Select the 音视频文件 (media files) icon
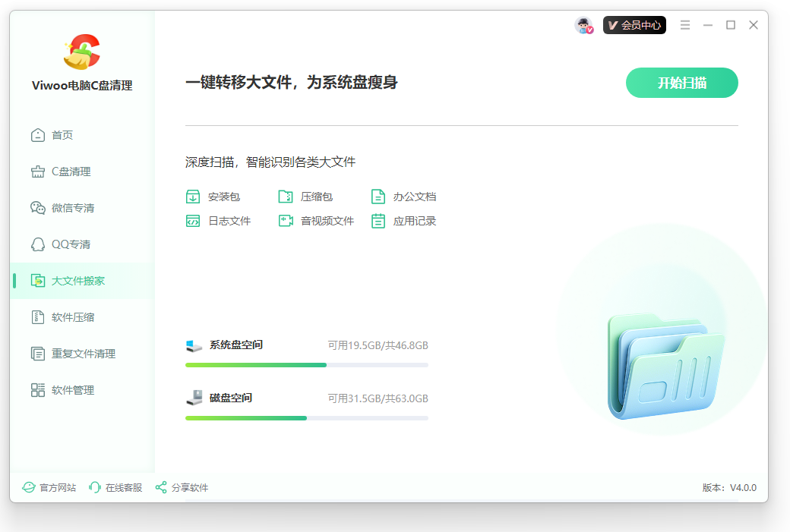Image resolution: width=790 pixels, height=532 pixels. (x=286, y=220)
